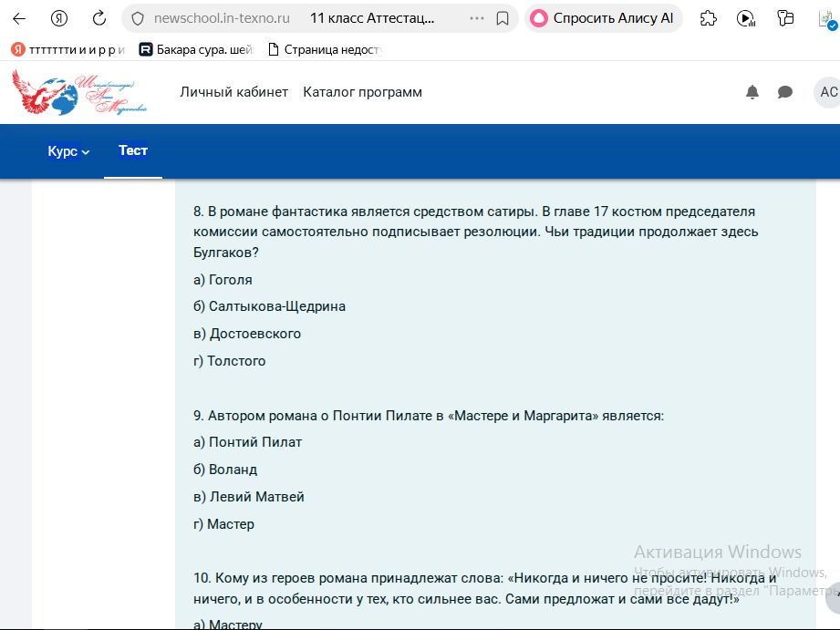
Task: Click the site protection shield icon
Action: click(x=138, y=19)
